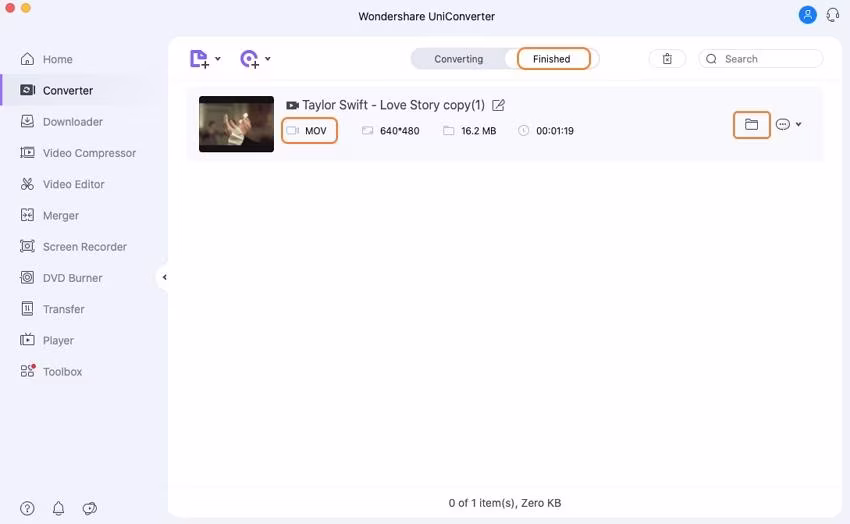Viewport: 850px width, 524px height.
Task: Click the more options speech-bubble icon
Action: point(782,125)
